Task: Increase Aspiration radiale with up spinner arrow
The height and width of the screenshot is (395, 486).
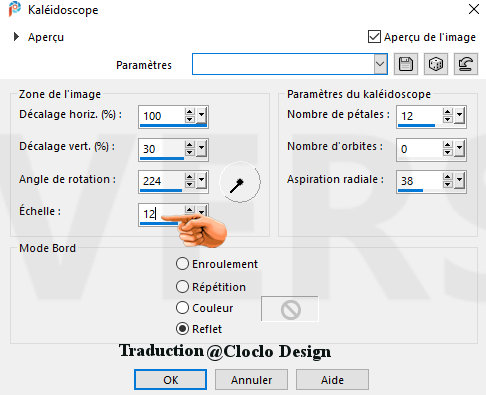Action: [x=448, y=177]
